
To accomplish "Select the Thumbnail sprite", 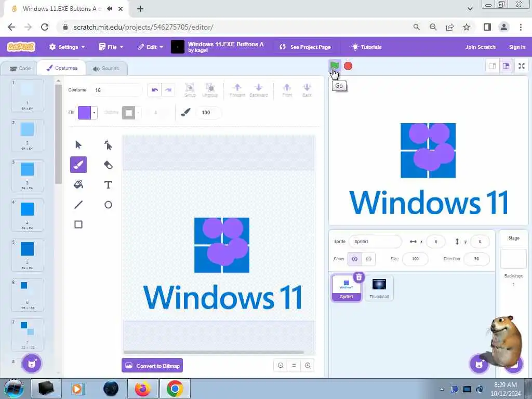I will tap(379, 288).
